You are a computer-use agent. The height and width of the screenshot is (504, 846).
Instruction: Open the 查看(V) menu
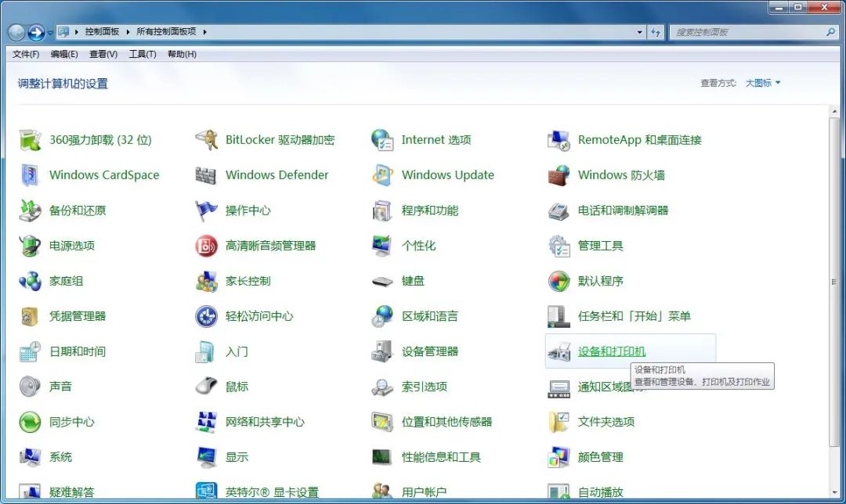click(103, 54)
